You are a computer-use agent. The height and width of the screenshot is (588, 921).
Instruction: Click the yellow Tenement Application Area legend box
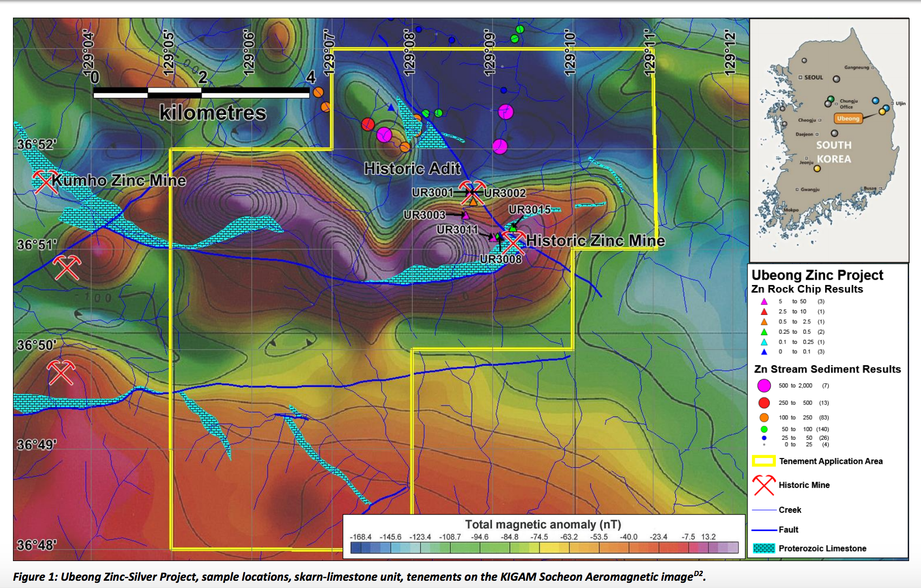(x=763, y=461)
